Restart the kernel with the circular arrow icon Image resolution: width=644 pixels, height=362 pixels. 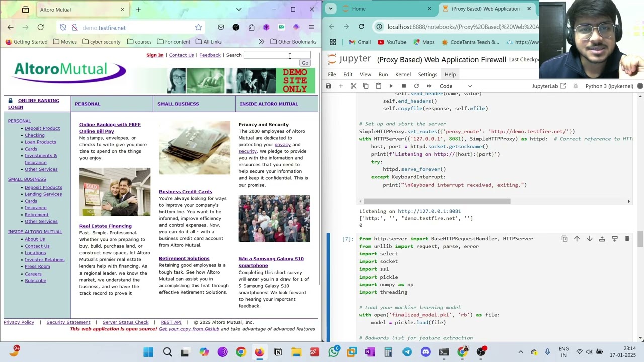click(416, 86)
